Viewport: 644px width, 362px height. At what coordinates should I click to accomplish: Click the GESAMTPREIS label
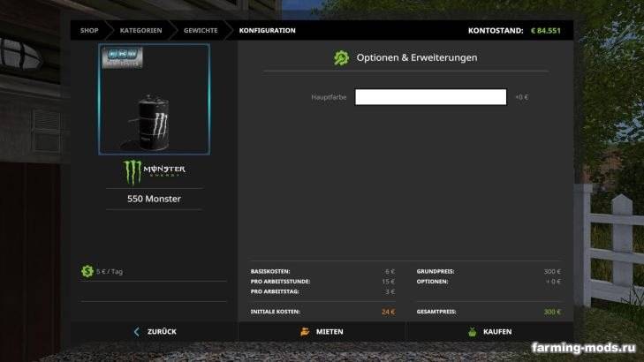coord(436,312)
